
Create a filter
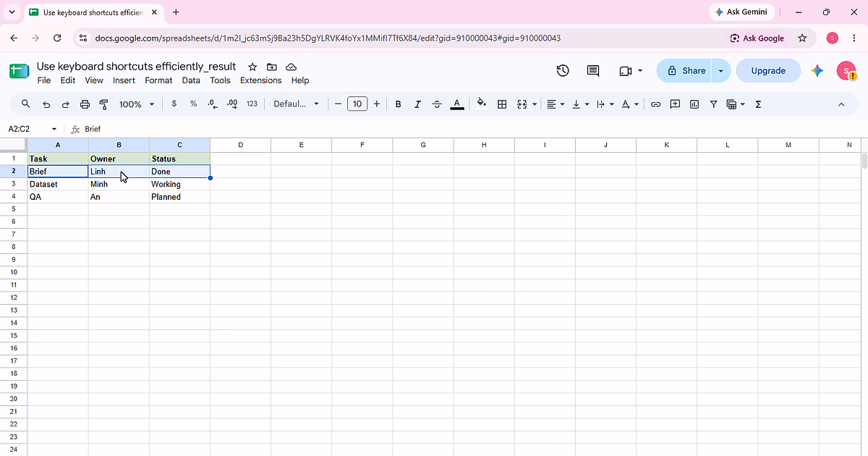tap(713, 104)
